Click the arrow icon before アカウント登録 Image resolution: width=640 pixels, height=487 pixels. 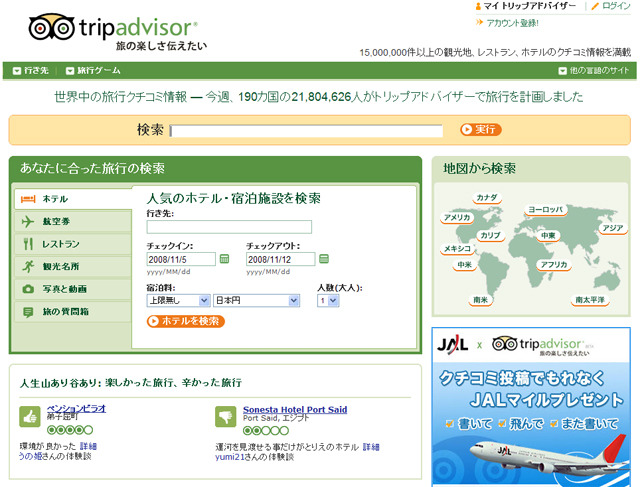coord(479,22)
